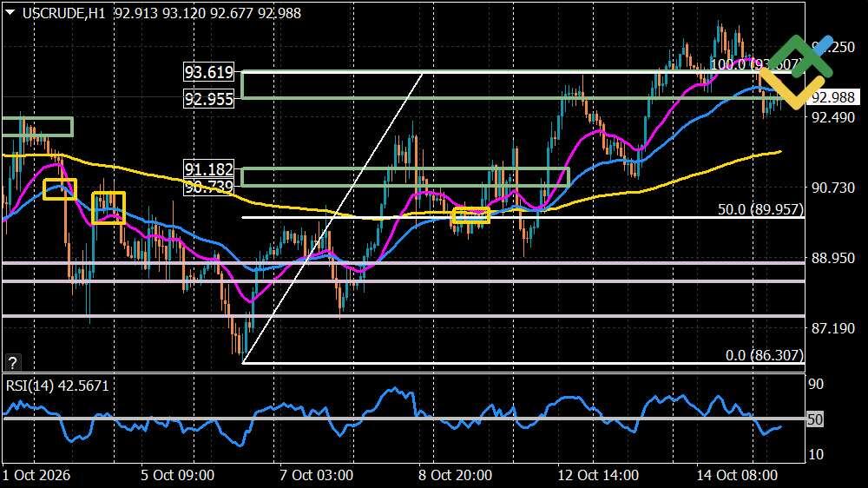868x488 pixels.
Task: Click the 7 Oct 03:00 time label
Action: coord(316,475)
